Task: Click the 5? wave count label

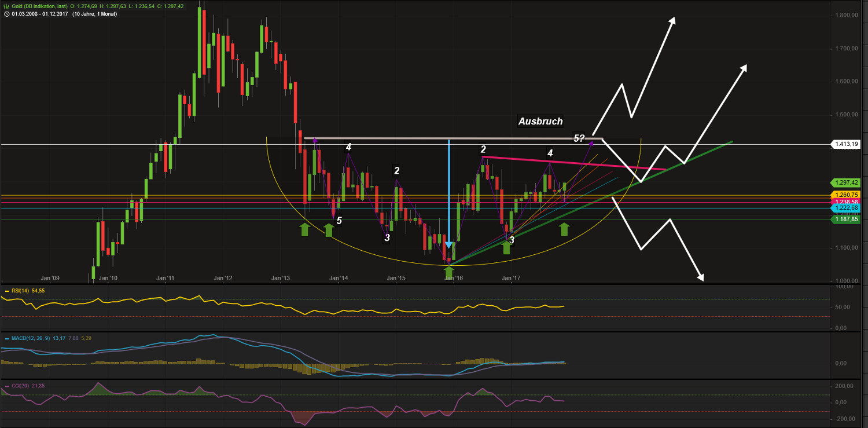Action: tap(579, 137)
